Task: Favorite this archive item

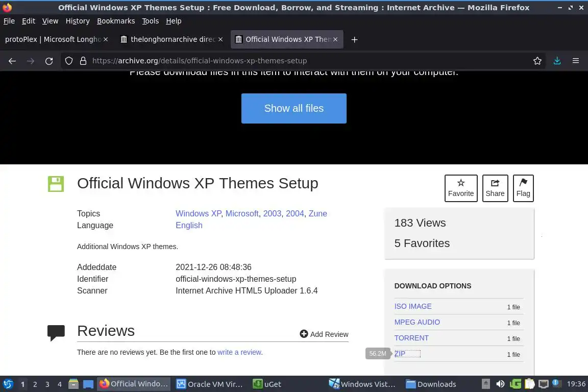Action: point(461,188)
